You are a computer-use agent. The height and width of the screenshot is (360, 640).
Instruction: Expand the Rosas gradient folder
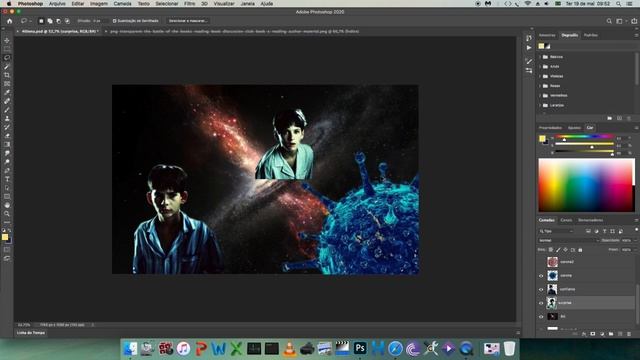540,86
